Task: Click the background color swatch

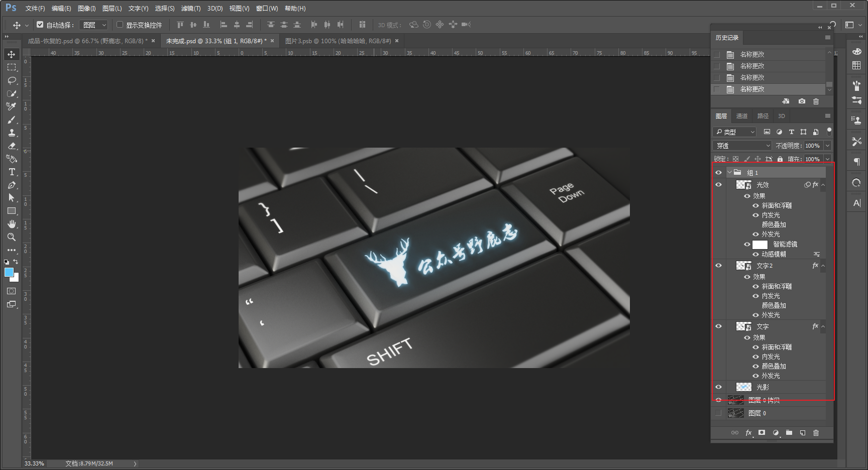Action: (x=16, y=278)
